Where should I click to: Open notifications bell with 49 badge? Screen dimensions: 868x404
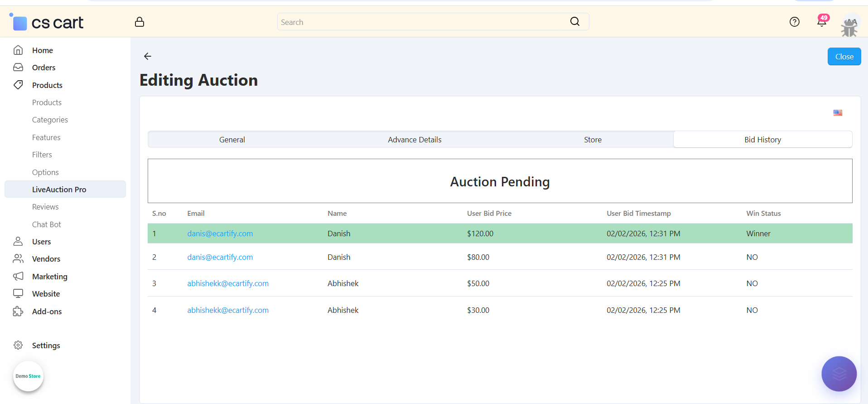822,22
